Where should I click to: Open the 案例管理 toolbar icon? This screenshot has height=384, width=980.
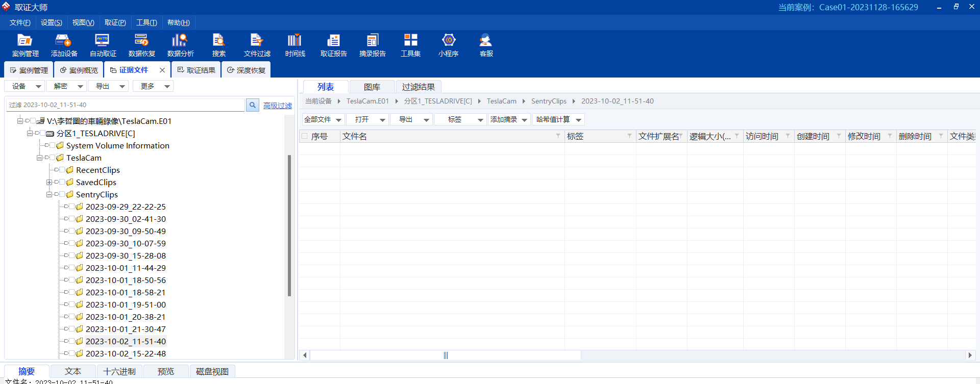click(25, 45)
